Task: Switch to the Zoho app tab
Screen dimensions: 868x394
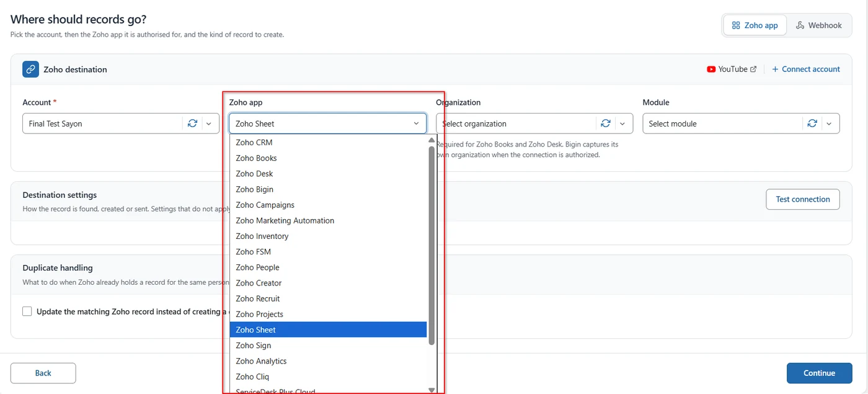Action: [755, 25]
